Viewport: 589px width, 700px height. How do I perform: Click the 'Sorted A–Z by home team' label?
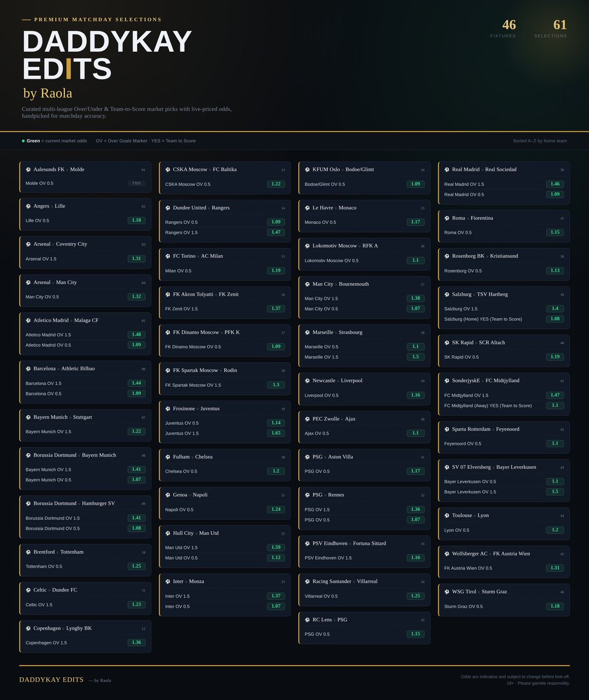click(540, 141)
